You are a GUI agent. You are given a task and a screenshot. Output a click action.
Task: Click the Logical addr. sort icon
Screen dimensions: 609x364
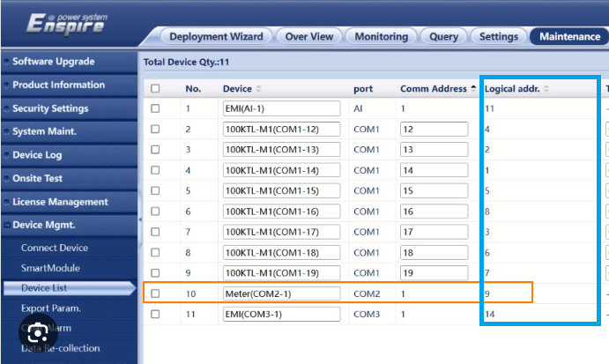(x=546, y=89)
